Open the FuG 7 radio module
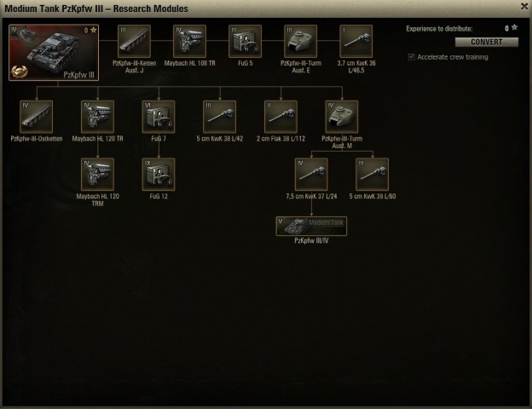The width and height of the screenshot is (532, 409). point(159,117)
